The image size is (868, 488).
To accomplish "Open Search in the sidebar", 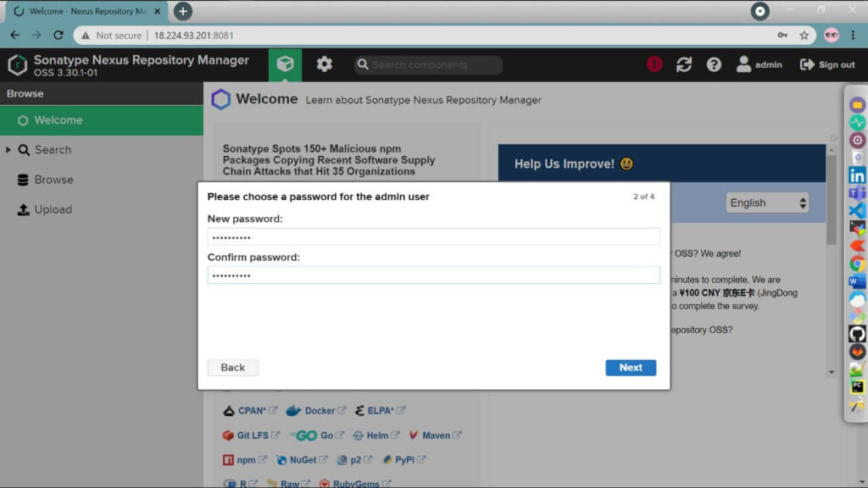I will pyautogui.click(x=53, y=150).
